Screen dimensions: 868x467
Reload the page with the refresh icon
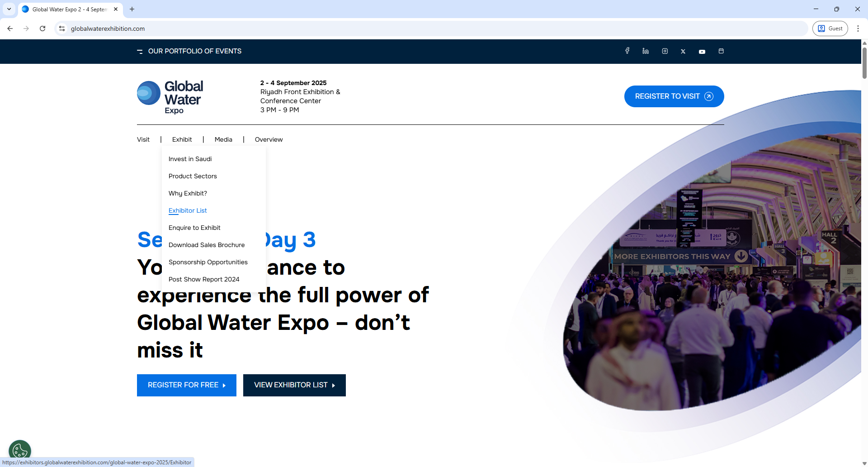(42, 28)
